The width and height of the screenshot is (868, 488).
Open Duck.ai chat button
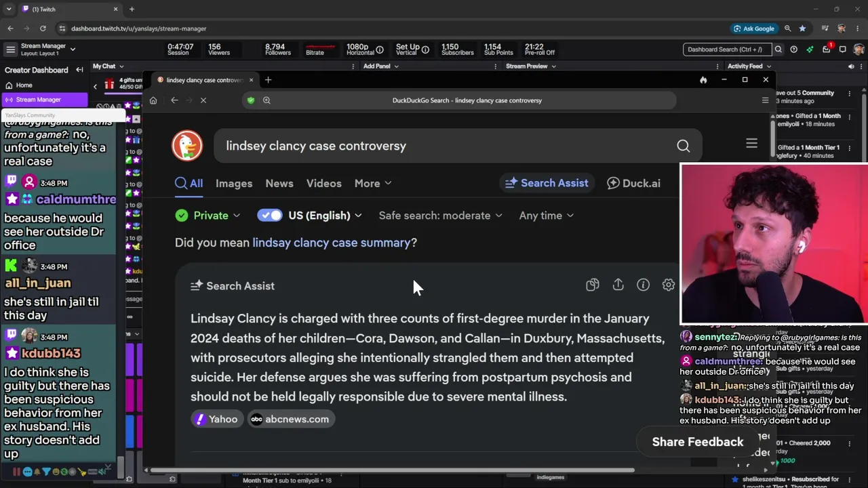tap(633, 183)
